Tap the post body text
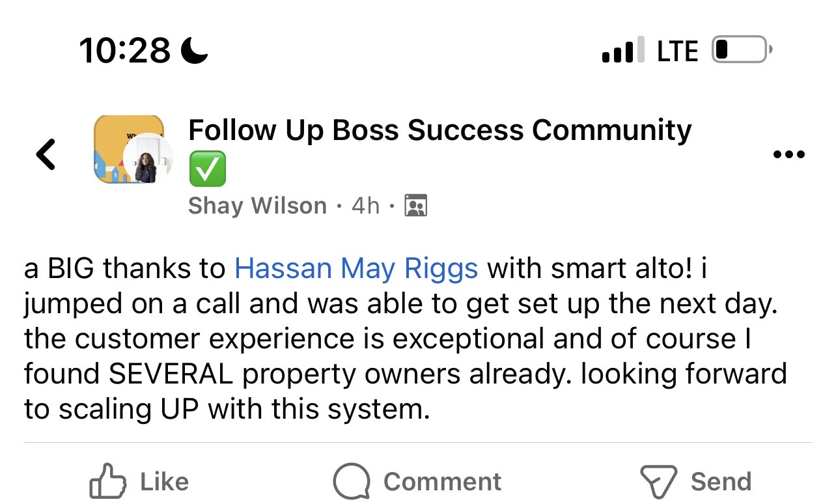This screenshot has width=836, height=504. click(x=404, y=339)
